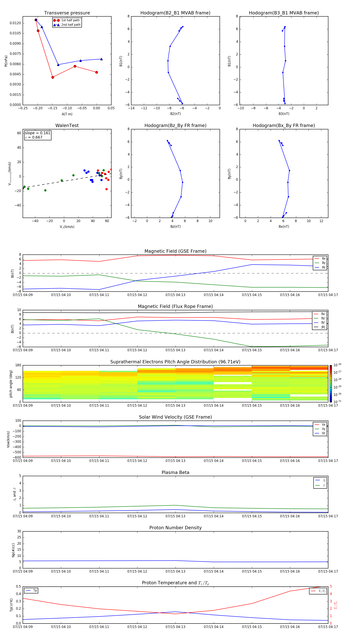351x644 pixels.
Task: Click the 'Hodogram(B3_B1 MVAB frame)' title
Action: coord(284,13)
